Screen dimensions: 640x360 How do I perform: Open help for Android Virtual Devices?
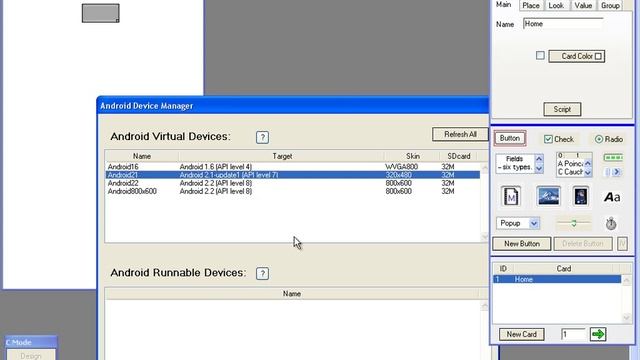[x=262, y=137]
